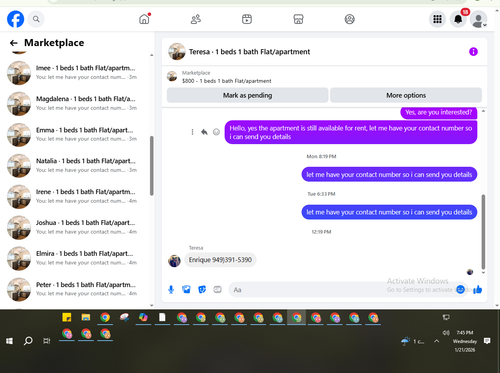Open the Facebook logo home link

15,19
